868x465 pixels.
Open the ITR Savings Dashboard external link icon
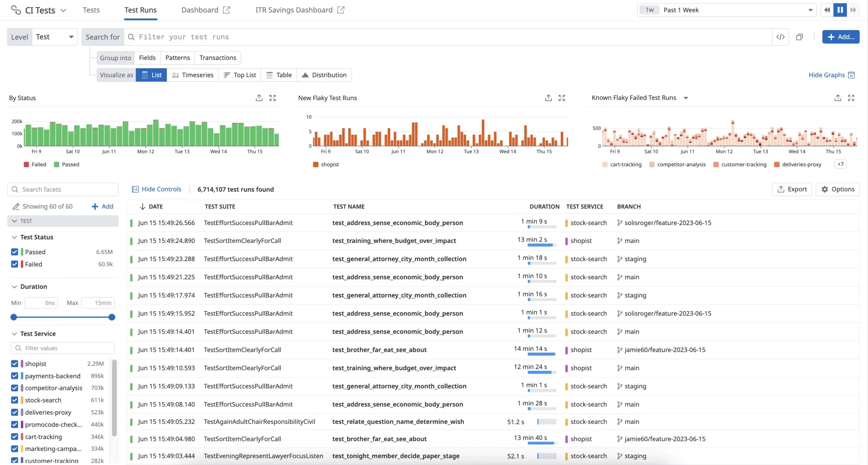pyautogui.click(x=341, y=10)
